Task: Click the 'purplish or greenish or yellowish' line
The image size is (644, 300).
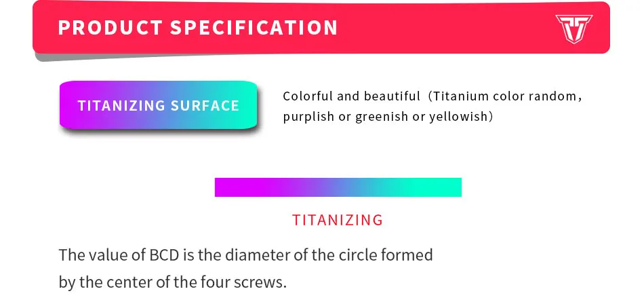Action: click(x=388, y=117)
